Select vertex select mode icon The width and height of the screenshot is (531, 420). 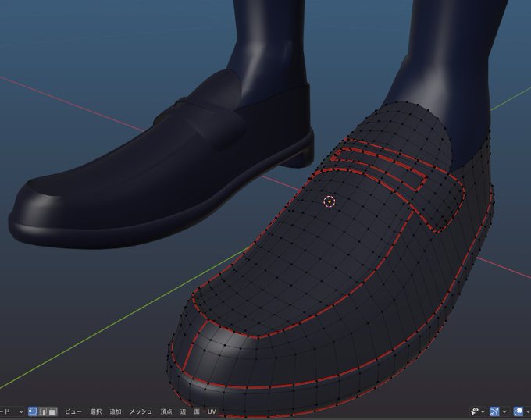pos(33,411)
